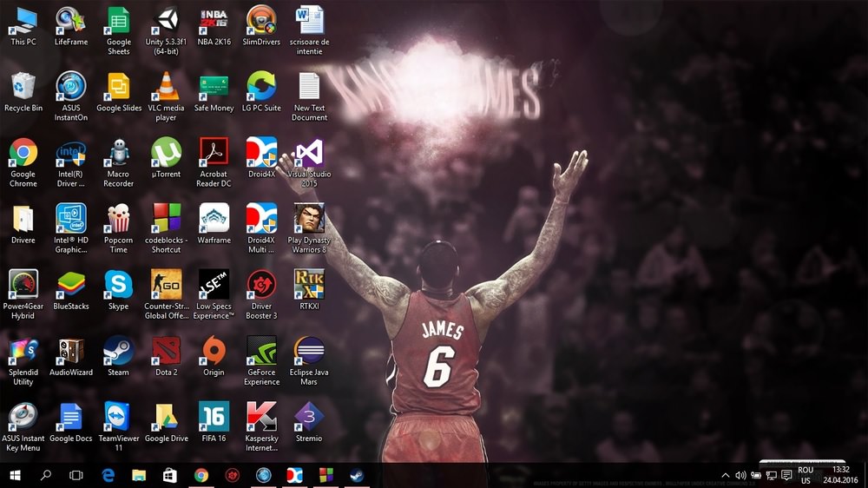This screenshot has height=488, width=868.
Task: Open the Windows Start menu
Action: [16, 475]
